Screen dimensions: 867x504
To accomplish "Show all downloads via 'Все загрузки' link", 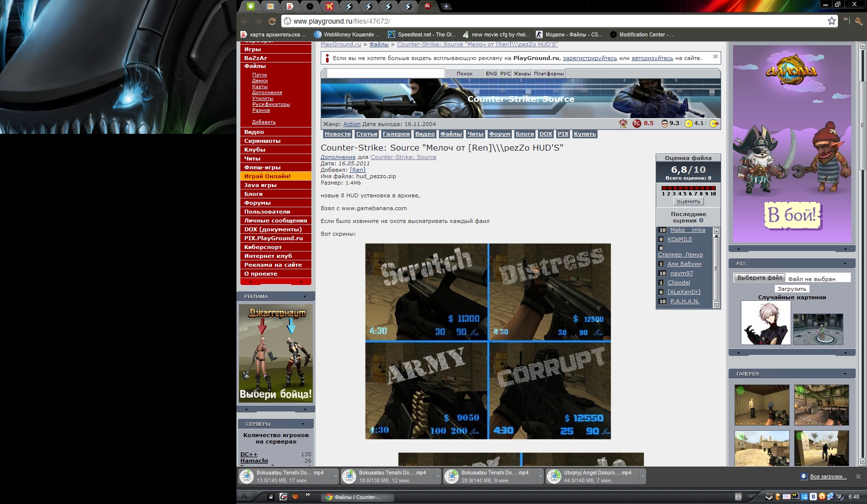I will point(828,476).
